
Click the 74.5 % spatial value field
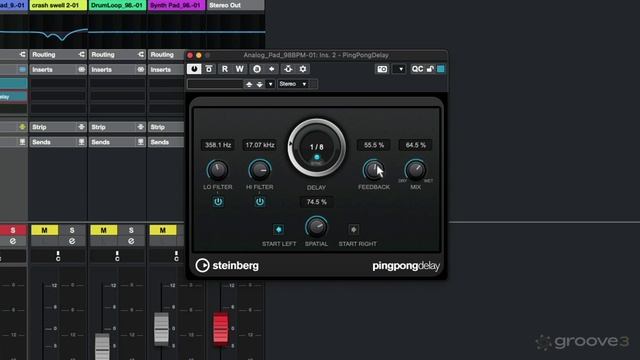tap(316, 202)
